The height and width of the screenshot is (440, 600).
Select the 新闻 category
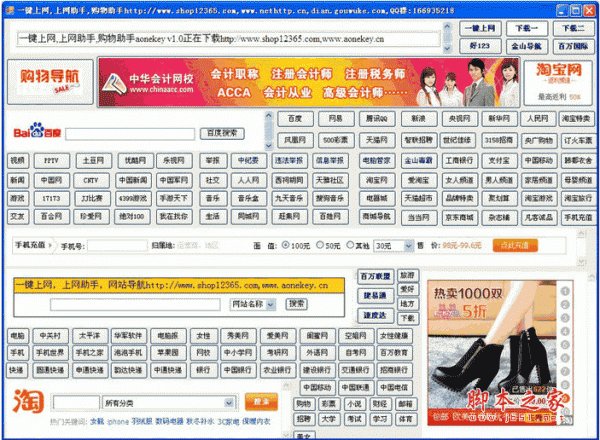18,180
